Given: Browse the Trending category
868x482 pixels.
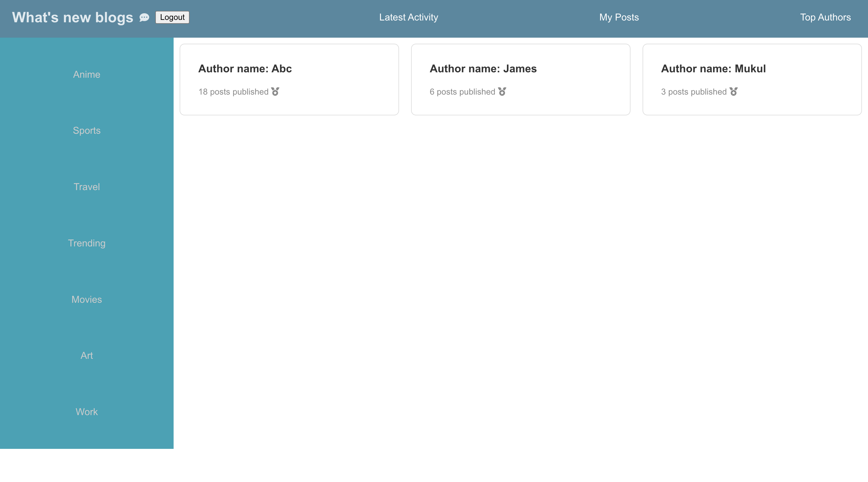Looking at the screenshot, I should tap(86, 243).
